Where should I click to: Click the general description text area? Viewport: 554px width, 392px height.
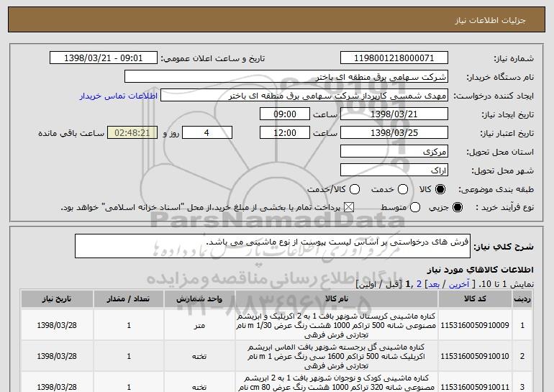[x=273, y=246]
